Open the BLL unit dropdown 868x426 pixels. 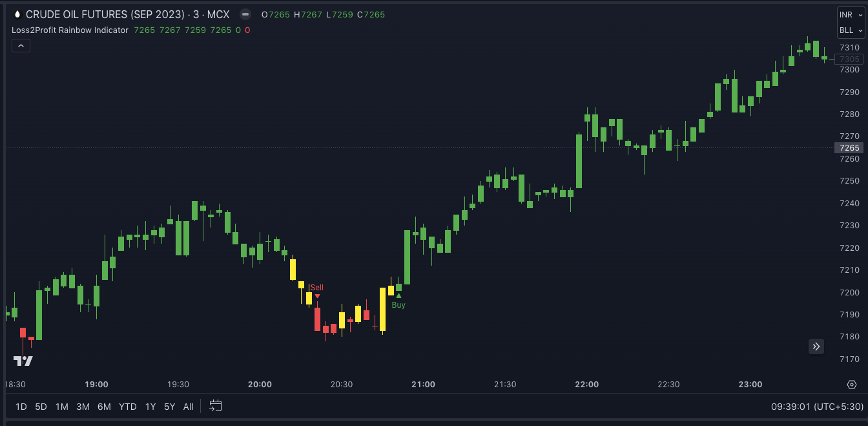click(851, 30)
